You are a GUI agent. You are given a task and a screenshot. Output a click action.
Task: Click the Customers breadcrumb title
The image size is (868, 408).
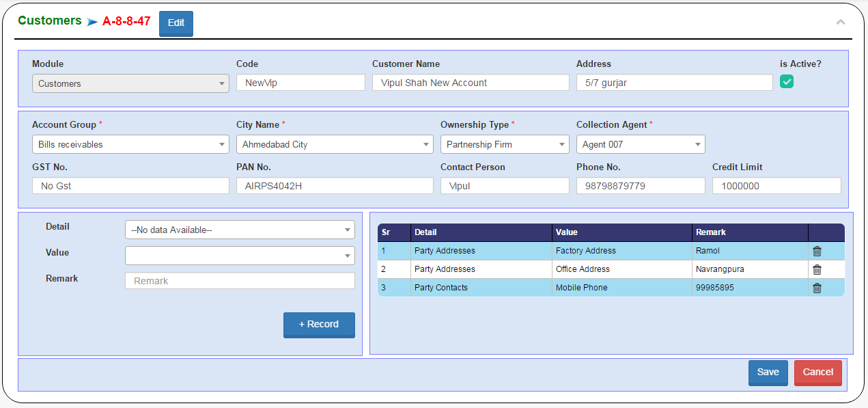pos(50,21)
